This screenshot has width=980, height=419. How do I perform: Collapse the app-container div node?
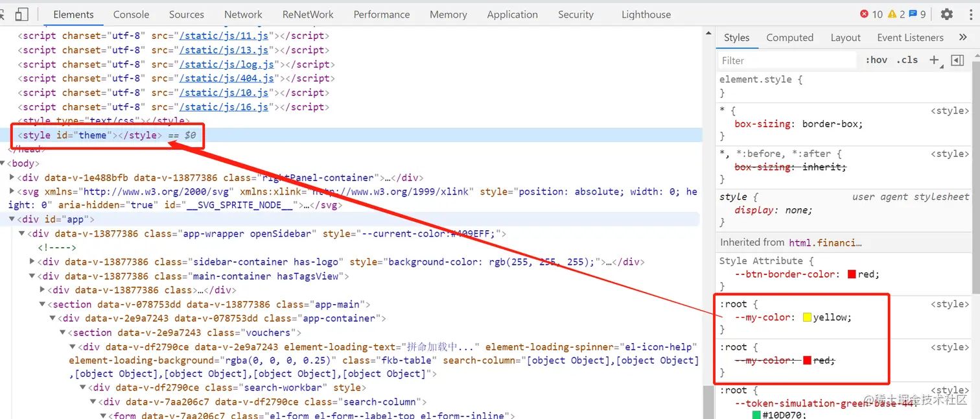tap(54, 318)
